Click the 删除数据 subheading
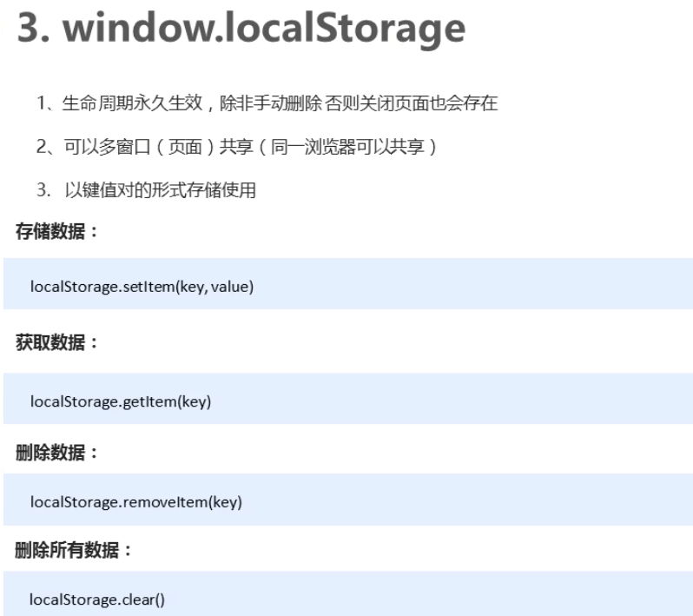Screen dimensions: 693x616 coord(56,453)
